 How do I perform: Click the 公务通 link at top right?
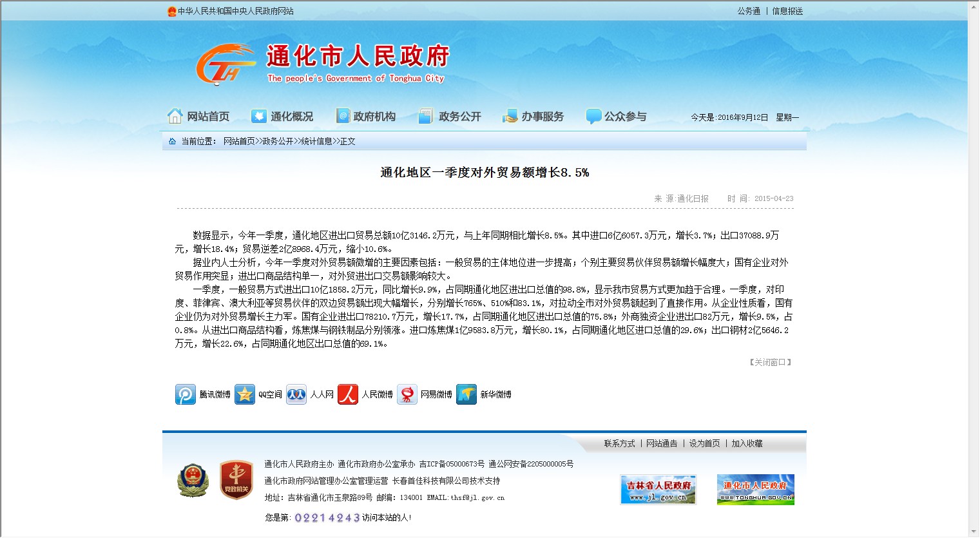749,12
